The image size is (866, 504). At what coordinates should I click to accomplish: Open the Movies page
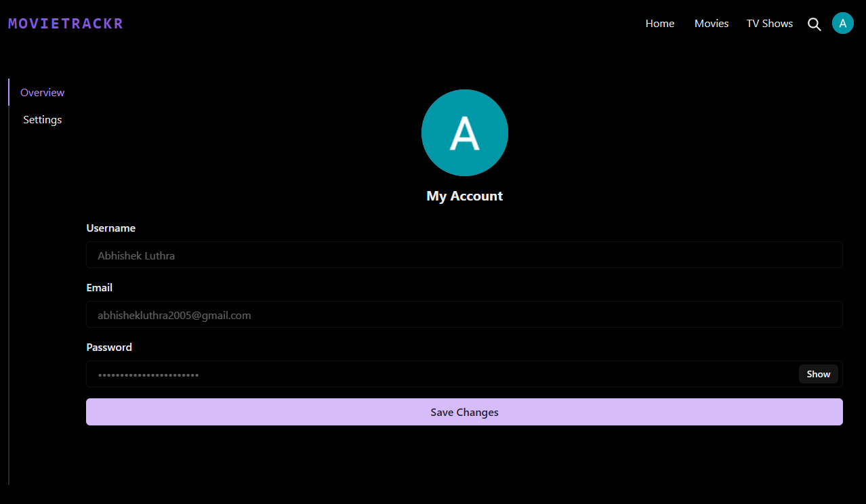pyautogui.click(x=711, y=24)
